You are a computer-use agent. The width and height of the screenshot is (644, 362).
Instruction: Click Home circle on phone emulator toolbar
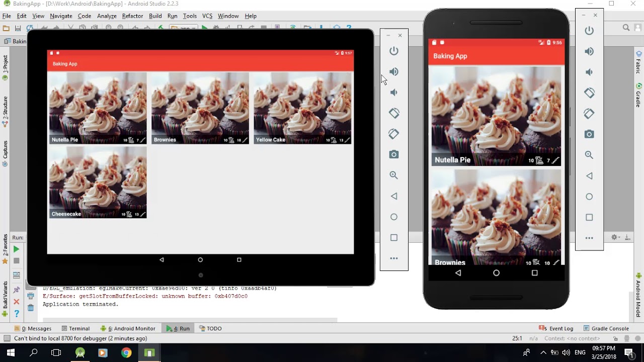click(x=589, y=197)
